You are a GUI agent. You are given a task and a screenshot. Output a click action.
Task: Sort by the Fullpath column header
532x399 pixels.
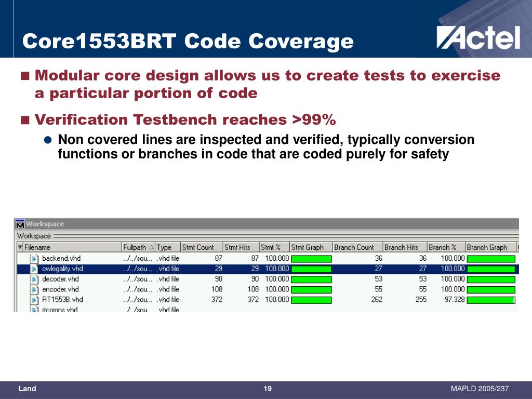pyautogui.click(x=138, y=247)
